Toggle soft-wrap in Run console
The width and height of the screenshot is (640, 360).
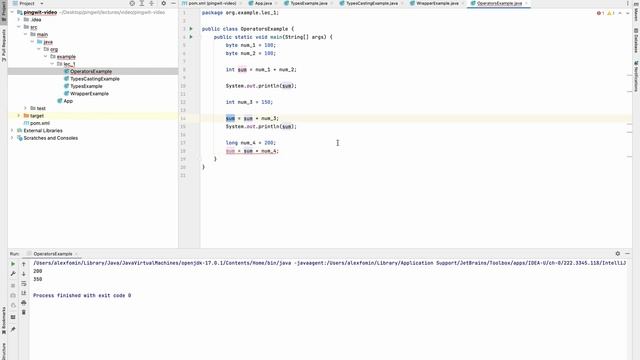(x=24, y=284)
